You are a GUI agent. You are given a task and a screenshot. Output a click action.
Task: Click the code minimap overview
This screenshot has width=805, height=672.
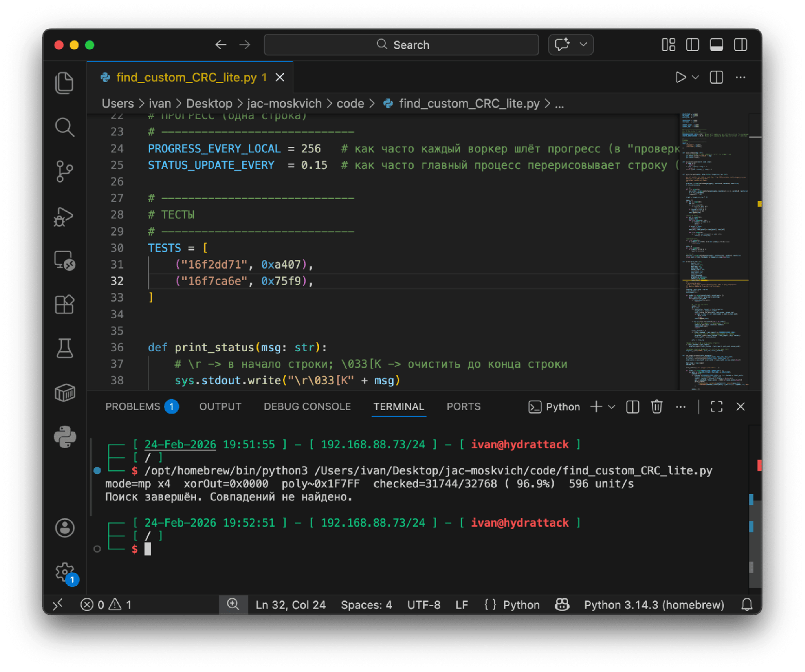click(x=714, y=248)
